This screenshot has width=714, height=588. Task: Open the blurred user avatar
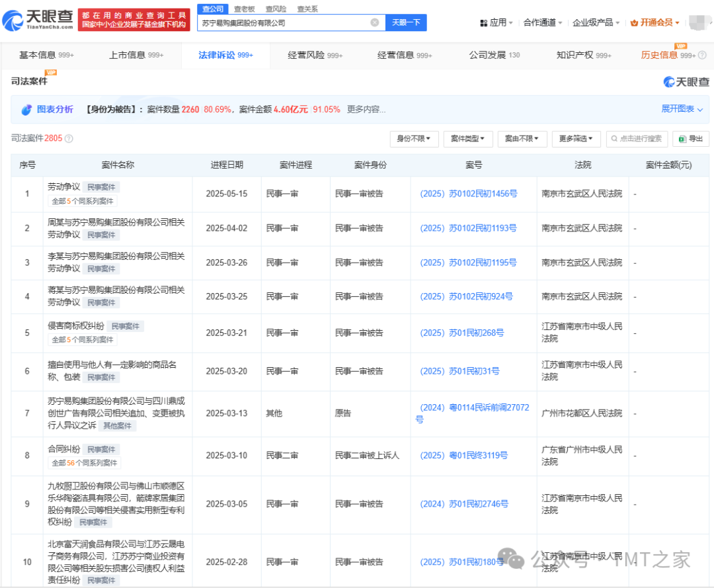tap(700, 22)
